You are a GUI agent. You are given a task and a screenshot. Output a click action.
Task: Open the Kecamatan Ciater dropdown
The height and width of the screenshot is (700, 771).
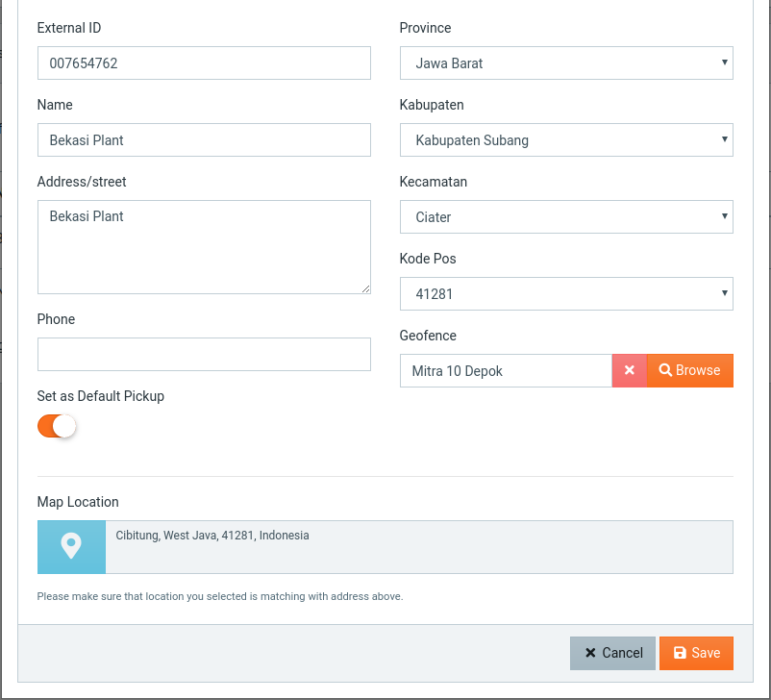click(566, 216)
